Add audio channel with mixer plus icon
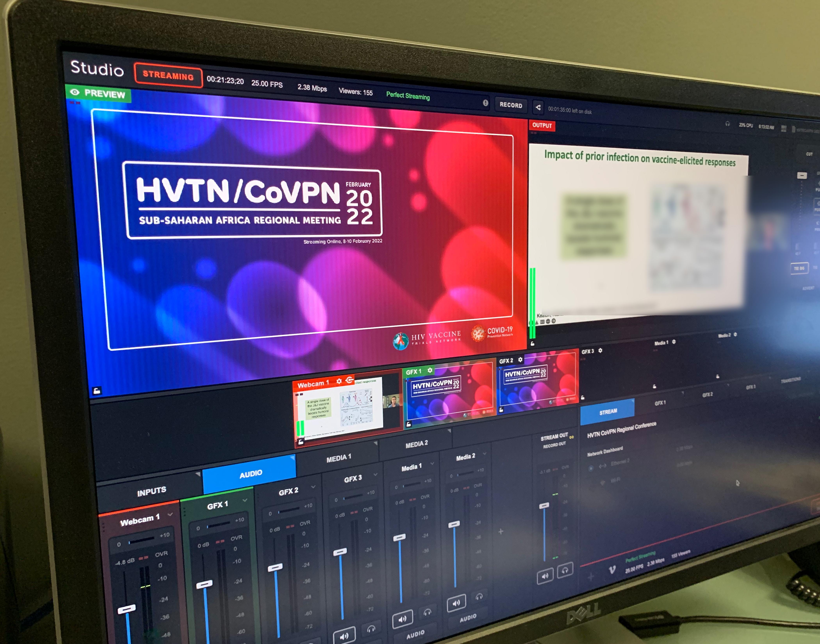Viewport: 820px width, 644px height. pyautogui.click(x=501, y=531)
